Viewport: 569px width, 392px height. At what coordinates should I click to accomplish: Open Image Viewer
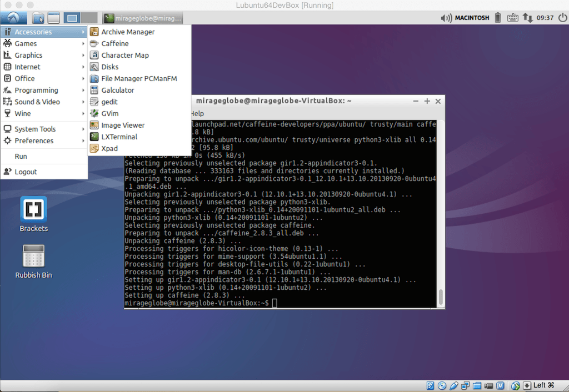click(139, 125)
